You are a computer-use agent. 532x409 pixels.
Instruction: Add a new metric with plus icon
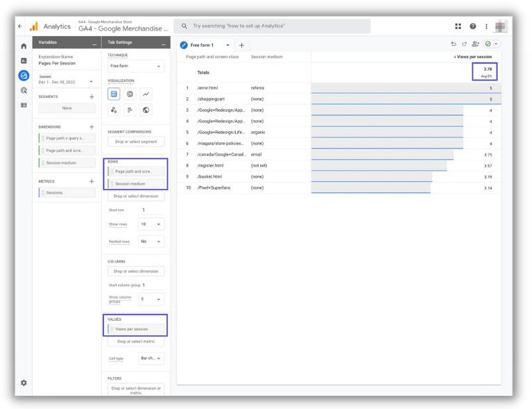pos(92,181)
